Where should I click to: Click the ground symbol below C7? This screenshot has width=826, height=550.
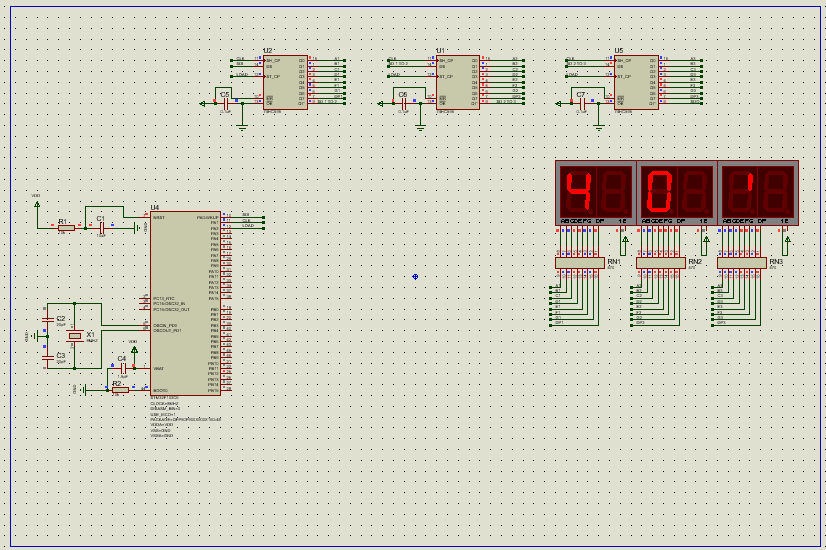tap(598, 127)
